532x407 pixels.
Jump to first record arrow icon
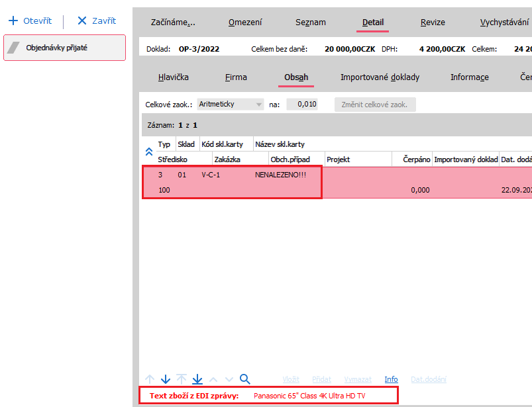point(182,379)
